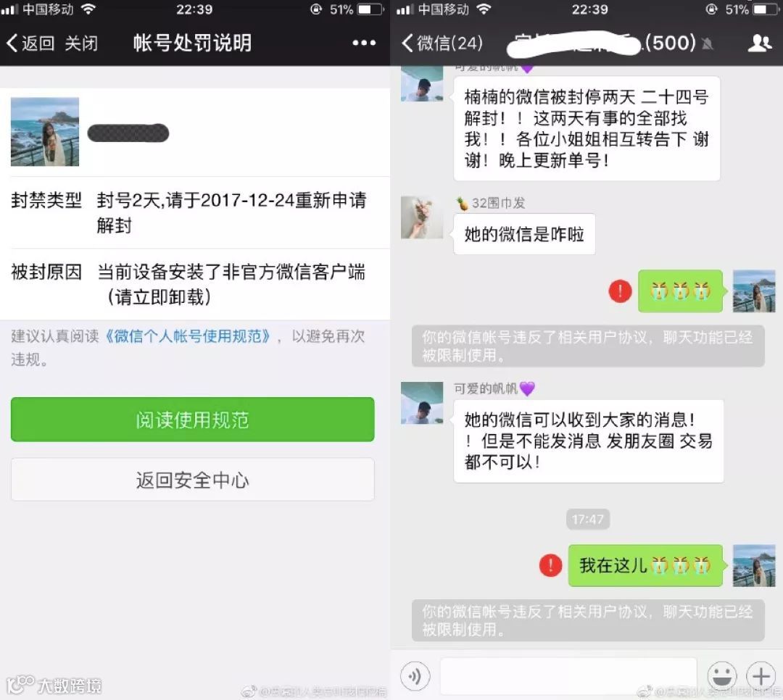783x700 pixels.
Task: Tap the 阅读使用规范 green button
Action: click(x=193, y=420)
